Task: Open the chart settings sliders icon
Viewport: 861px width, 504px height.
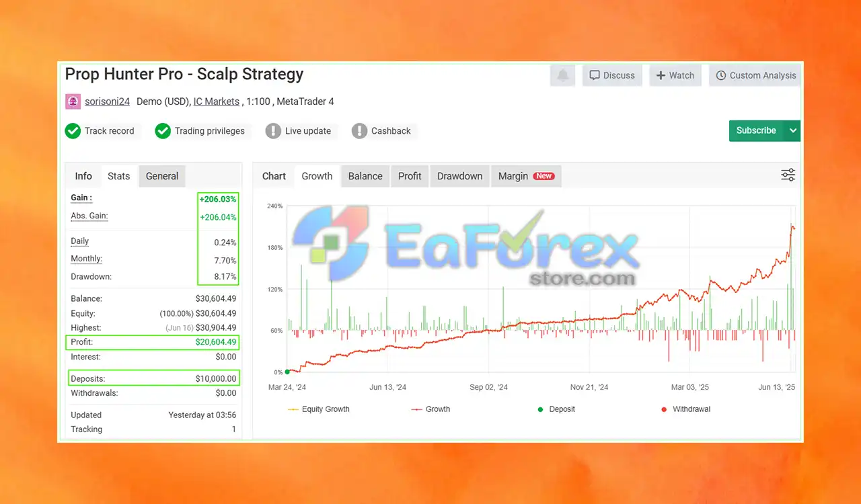Action: (x=788, y=175)
